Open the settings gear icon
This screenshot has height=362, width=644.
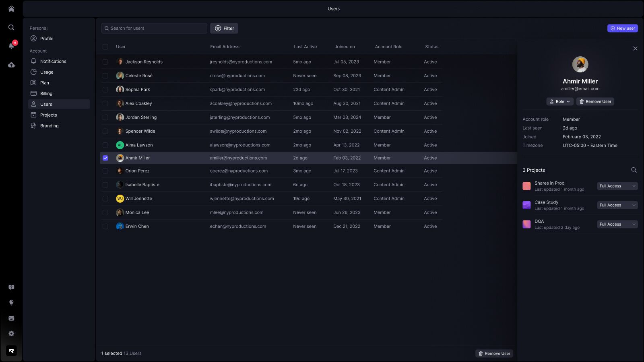tap(11, 333)
